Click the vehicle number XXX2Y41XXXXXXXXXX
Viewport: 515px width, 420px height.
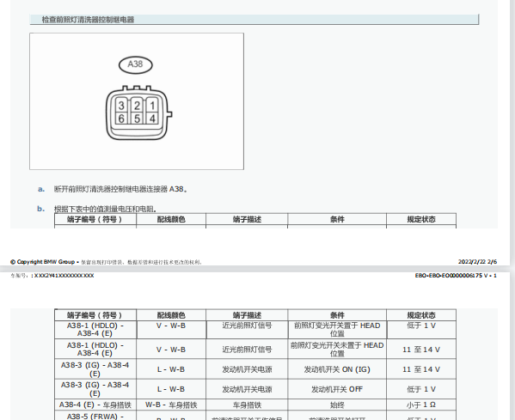(x=64, y=276)
